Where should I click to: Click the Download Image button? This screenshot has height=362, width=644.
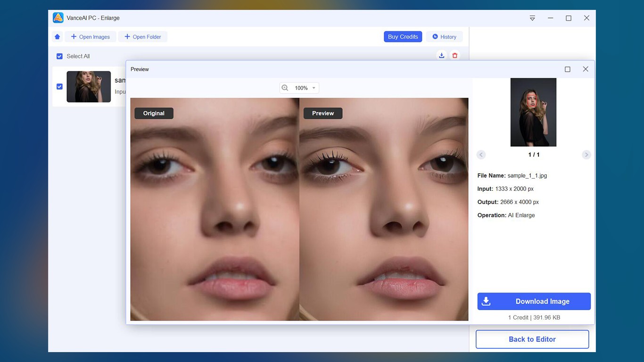click(x=534, y=301)
